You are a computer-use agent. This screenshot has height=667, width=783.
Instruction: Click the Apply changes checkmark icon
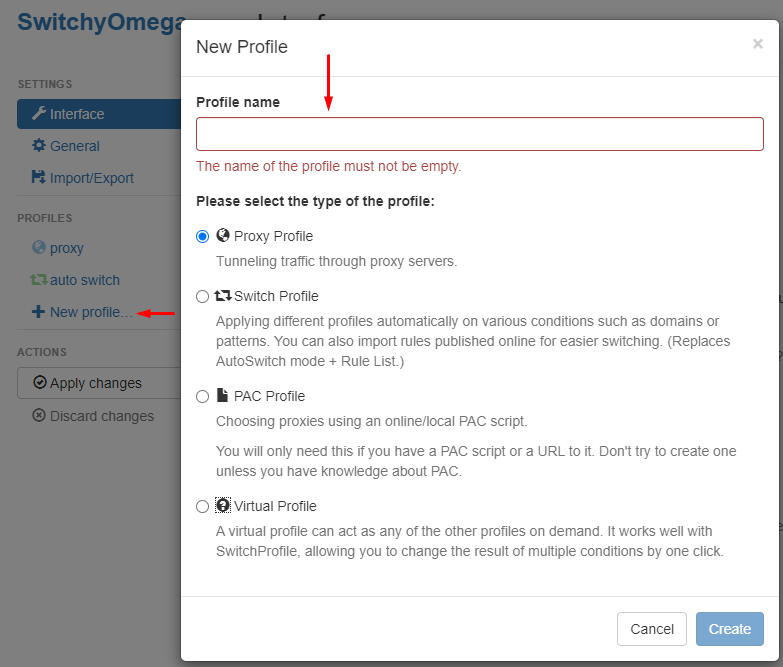(x=39, y=382)
